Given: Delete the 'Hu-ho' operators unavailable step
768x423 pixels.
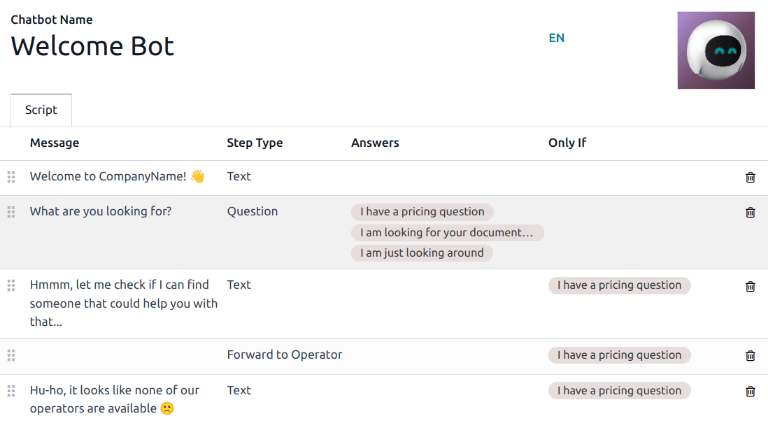Looking at the screenshot, I should pos(750,391).
